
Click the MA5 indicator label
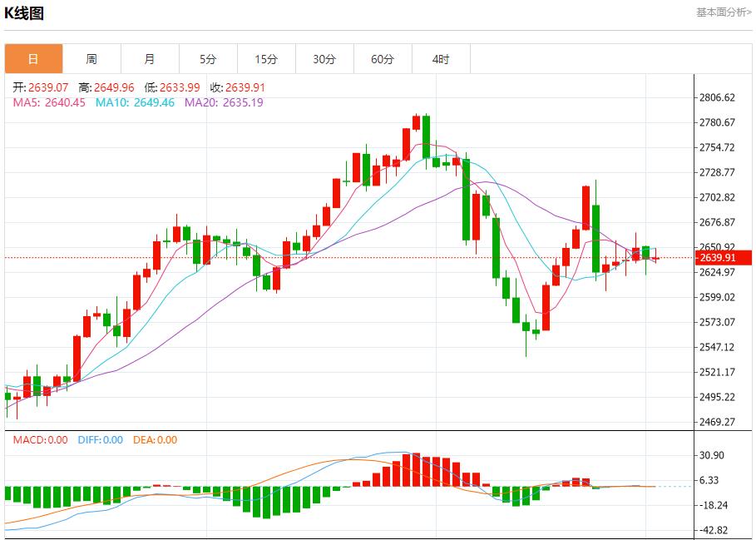coord(49,102)
